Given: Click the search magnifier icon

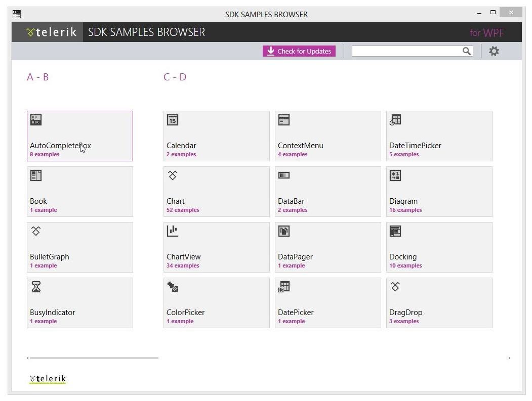Looking at the screenshot, I should pos(467,51).
